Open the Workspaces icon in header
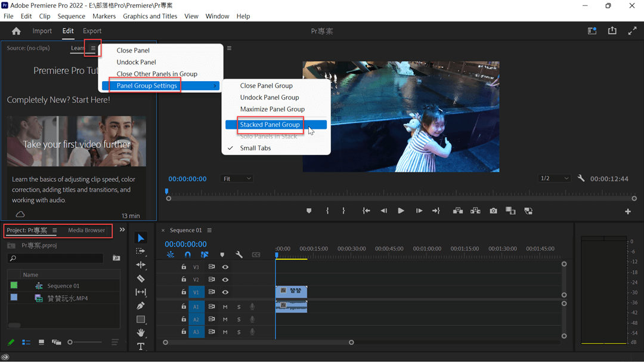 click(x=592, y=31)
